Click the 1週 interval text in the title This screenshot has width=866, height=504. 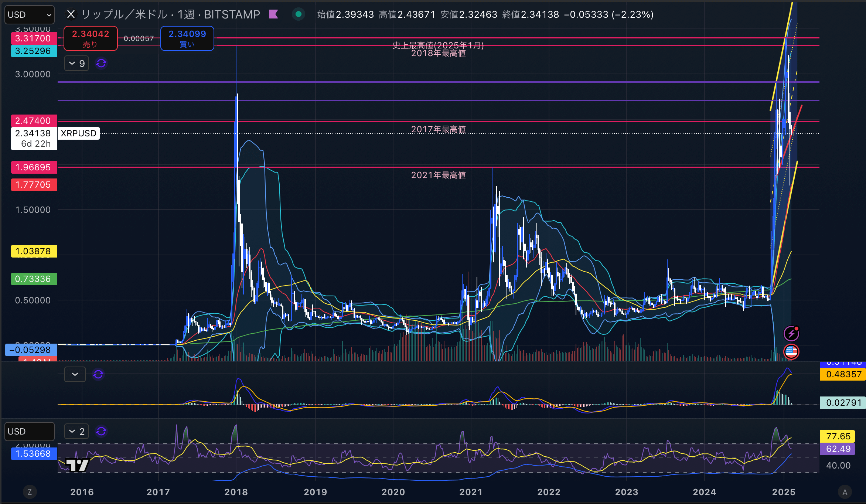(x=186, y=14)
